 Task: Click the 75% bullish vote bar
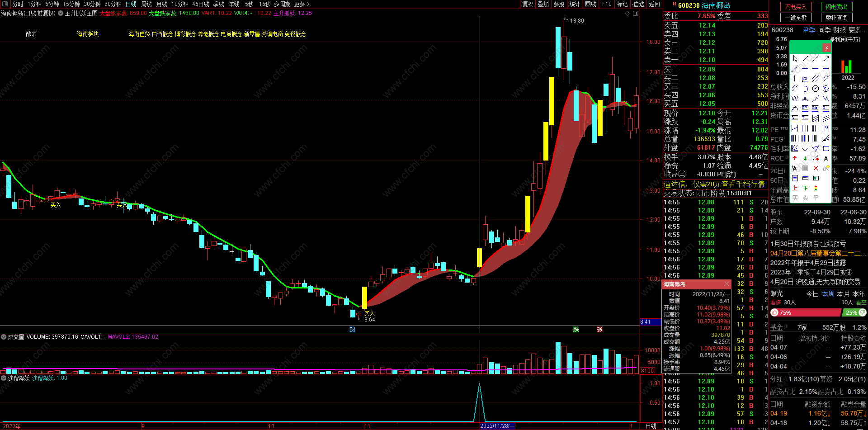(806, 312)
